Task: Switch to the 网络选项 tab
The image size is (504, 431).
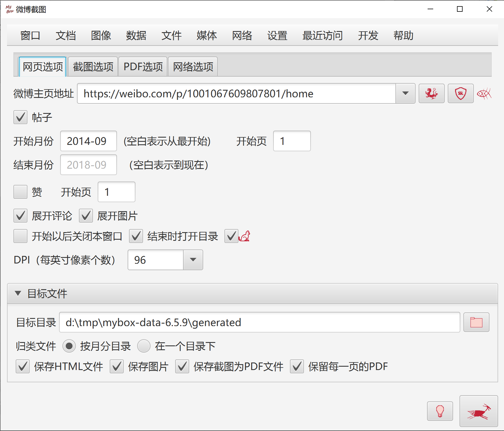Action: [193, 67]
